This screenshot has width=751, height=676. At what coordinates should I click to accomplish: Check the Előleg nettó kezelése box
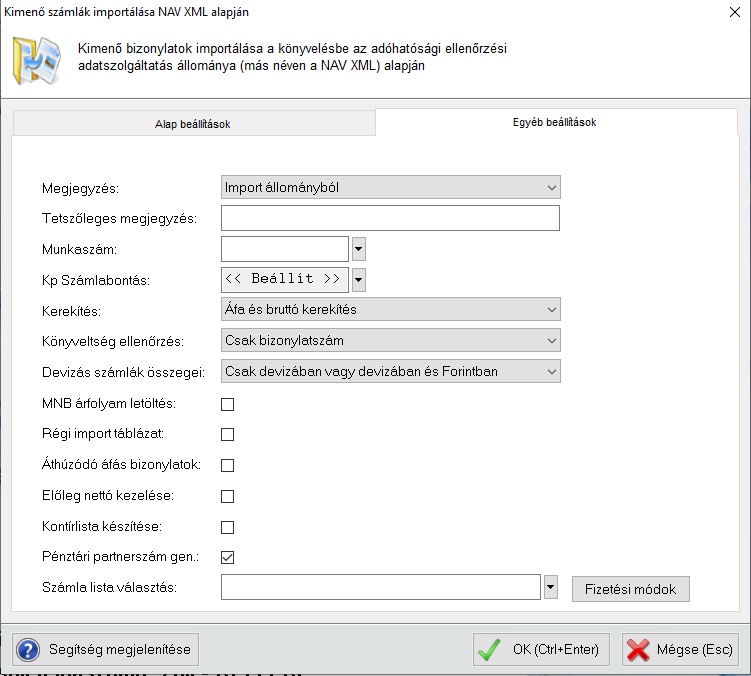coord(227,496)
